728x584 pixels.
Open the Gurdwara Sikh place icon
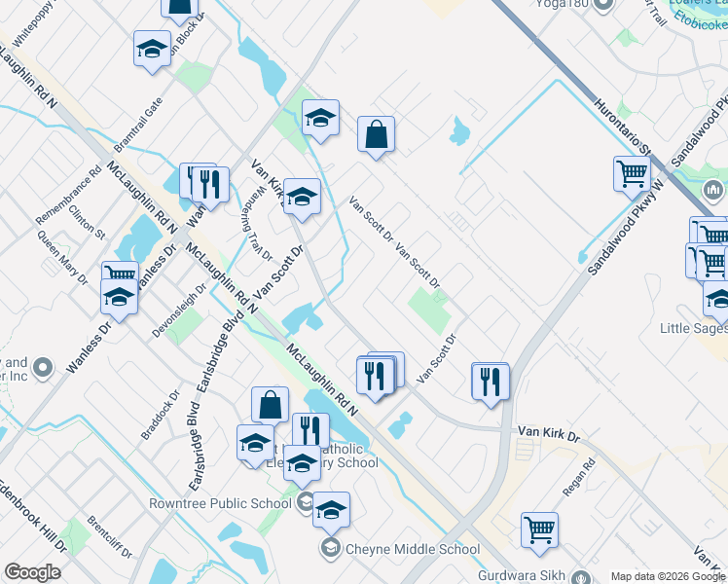point(581,577)
